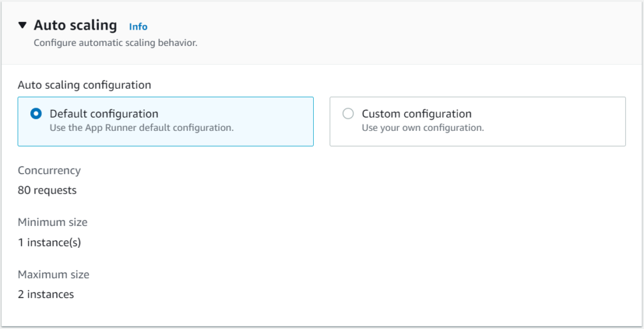Click 'Use your own configuration' description
The width and height of the screenshot is (644, 329).
tap(423, 128)
